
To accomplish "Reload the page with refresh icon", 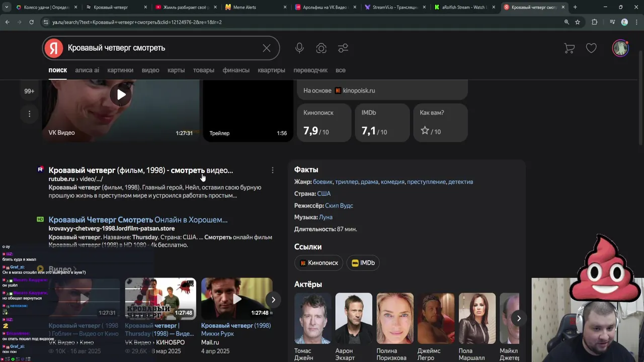I will [31, 22].
